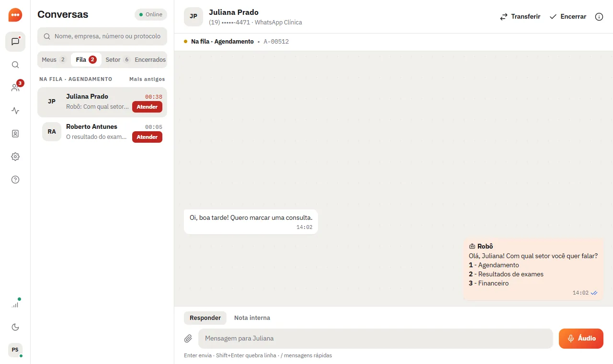Click the Na fila · Agendamento status label
This screenshot has height=364, width=613.
coord(222,42)
